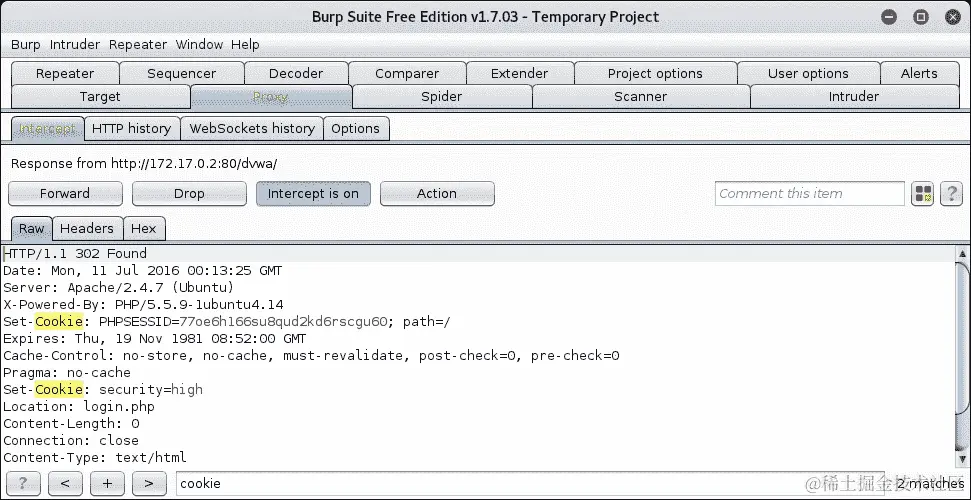Image resolution: width=971 pixels, height=500 pixels.
Task: Click scrollbar up arrow in response pane
Action: pos(962,253)
